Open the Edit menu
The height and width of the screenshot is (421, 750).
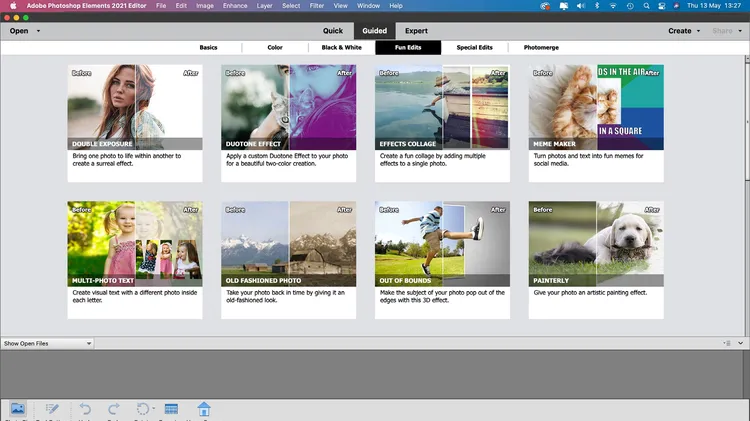coord(181,6)
